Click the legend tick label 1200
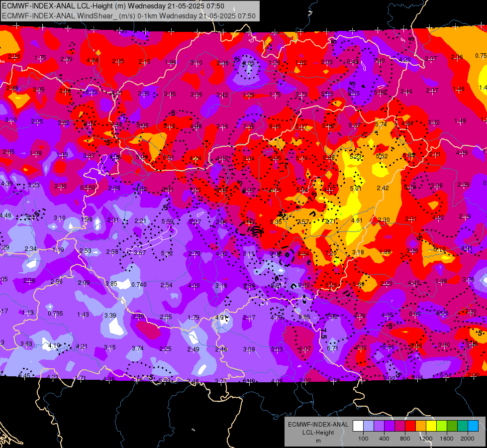This screenshot has width=487, height=448. coord(425,439)
